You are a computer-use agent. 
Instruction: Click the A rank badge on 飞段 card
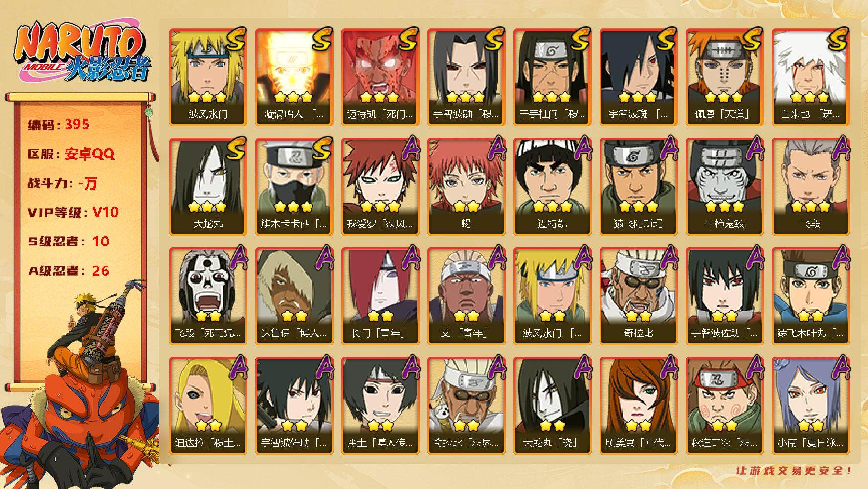(x=839, y=149)
